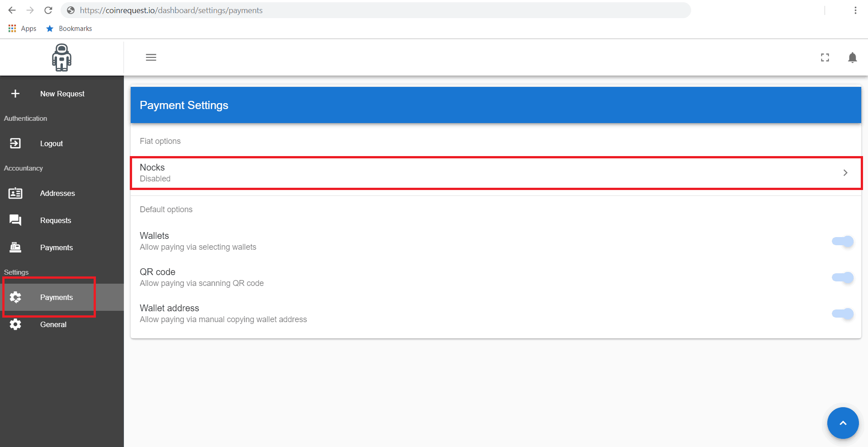Toggle the hamburger menu icon
868x447 pixels.
(151, 57)
